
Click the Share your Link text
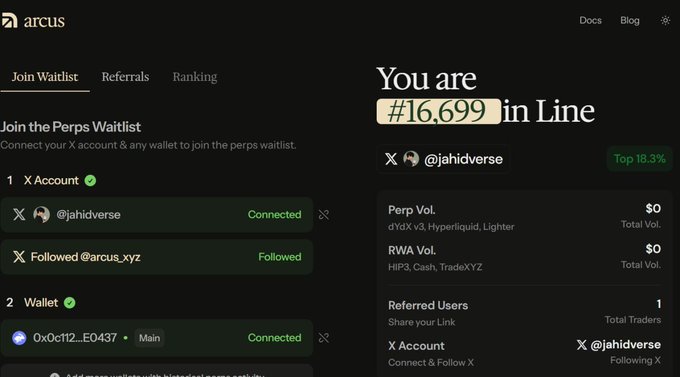422,322
